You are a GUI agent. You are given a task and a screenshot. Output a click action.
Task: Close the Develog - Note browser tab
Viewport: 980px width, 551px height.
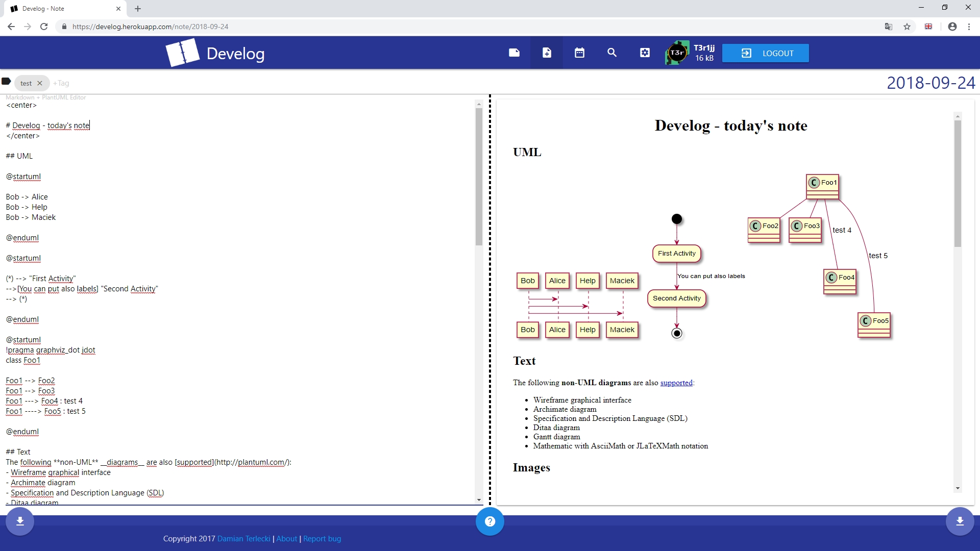tap(118, 9)
